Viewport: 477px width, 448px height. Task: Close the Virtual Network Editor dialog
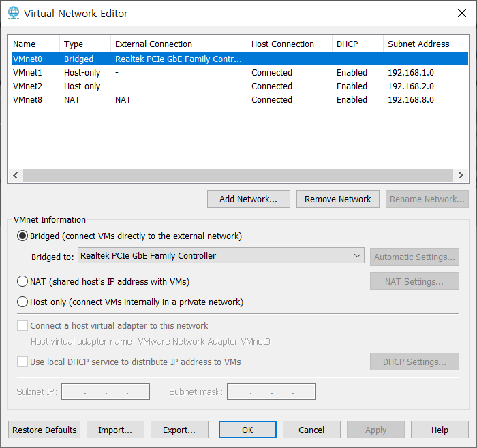[x=462, y=13]
